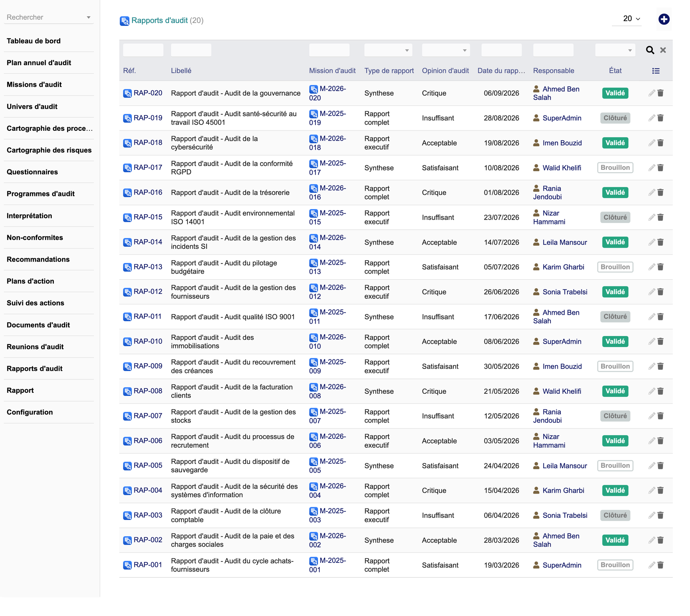
Task: Delete RAP-010 with its trash icon
Action: tap(660, 341)
